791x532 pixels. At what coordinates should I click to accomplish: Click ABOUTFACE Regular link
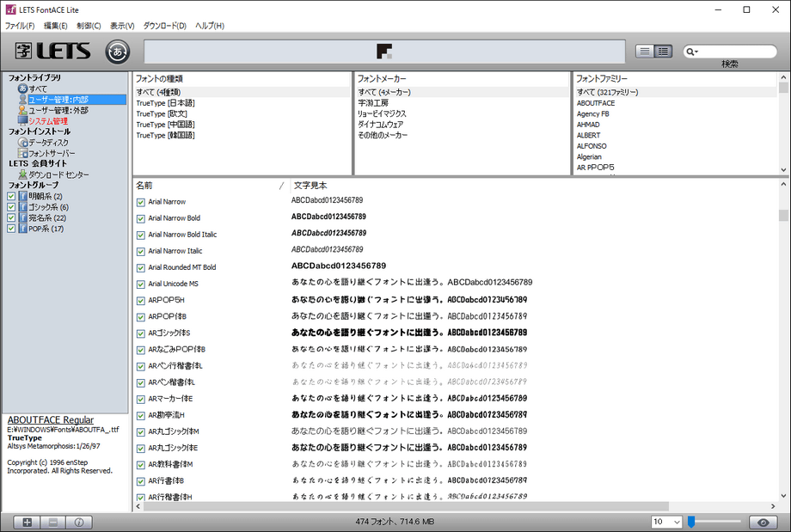click(51, 420)
